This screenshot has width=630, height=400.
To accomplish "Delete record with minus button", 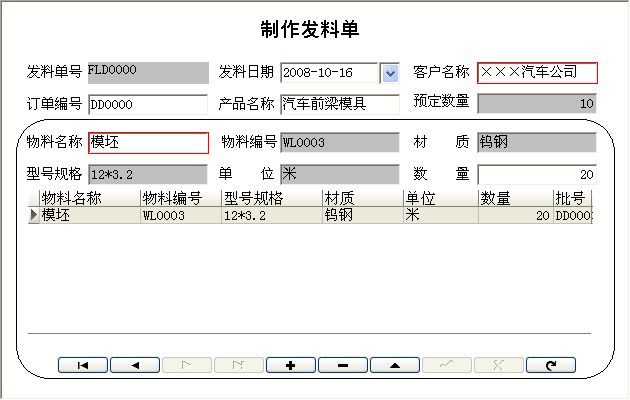I will coord(343,365).
